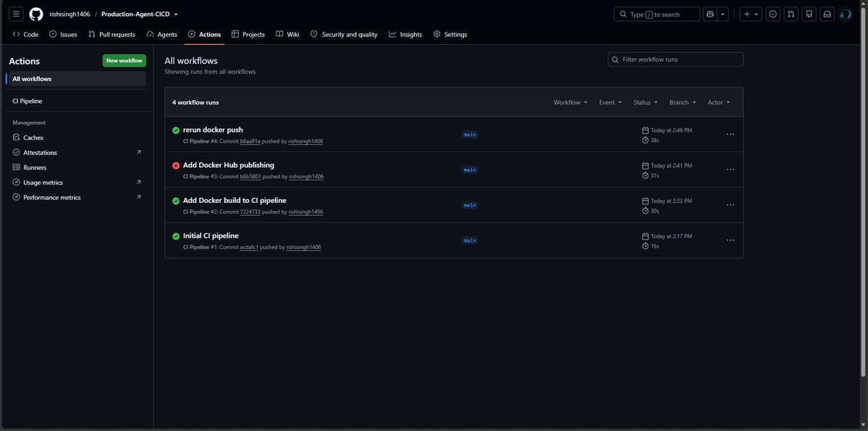Open Add Docker Hub publishing run
868x431 pixels.
coord(229,165)
